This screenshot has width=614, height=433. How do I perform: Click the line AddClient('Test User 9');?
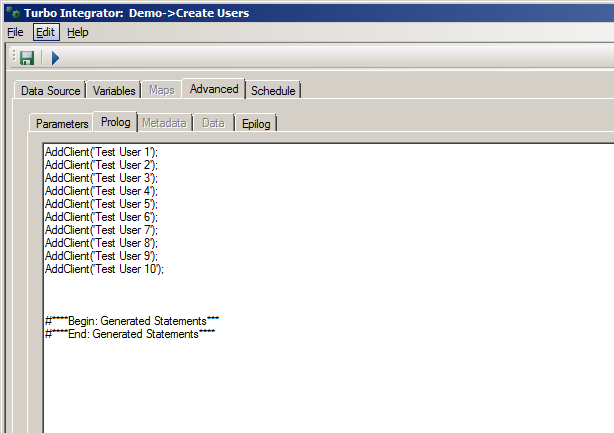click(101, 256)
